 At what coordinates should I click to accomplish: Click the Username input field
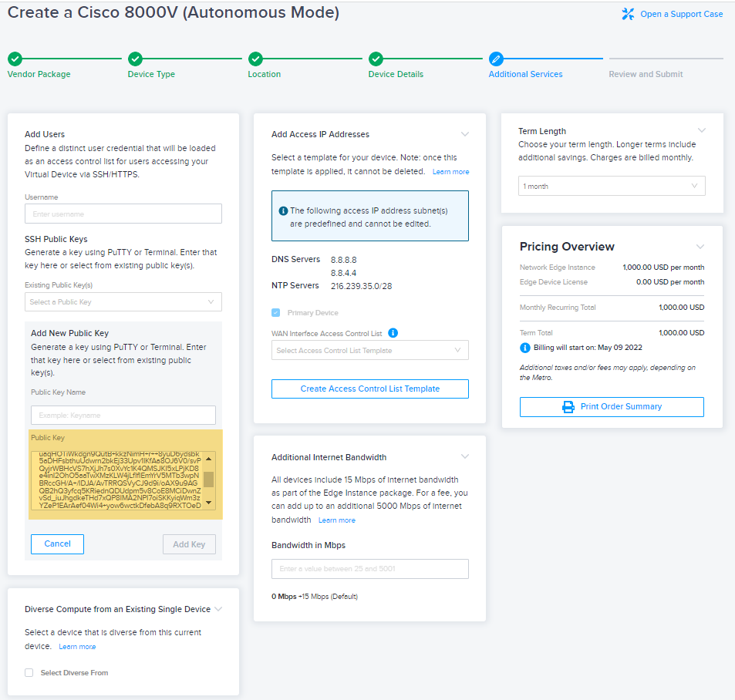(123, 214)
